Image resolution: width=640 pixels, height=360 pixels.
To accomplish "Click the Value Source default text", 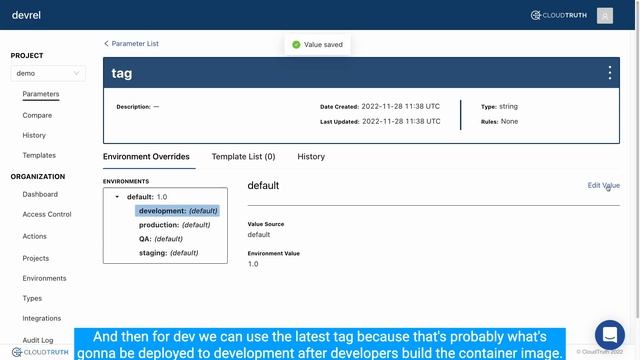I will [x=259, y=235].
